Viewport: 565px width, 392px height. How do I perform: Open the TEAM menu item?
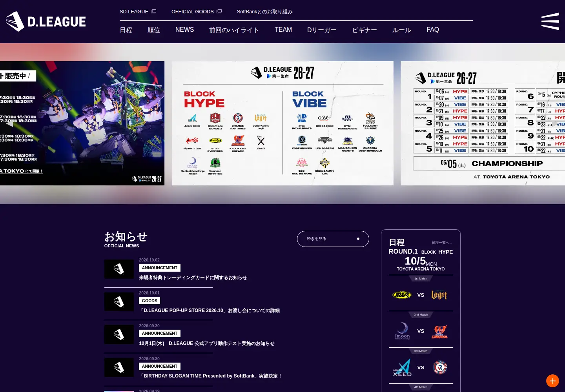point(283,30)
